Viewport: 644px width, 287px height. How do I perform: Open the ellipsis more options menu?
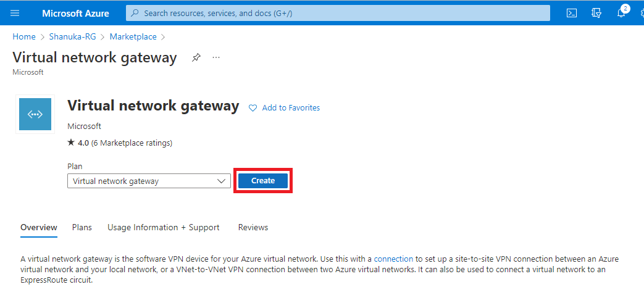(216, 57)
